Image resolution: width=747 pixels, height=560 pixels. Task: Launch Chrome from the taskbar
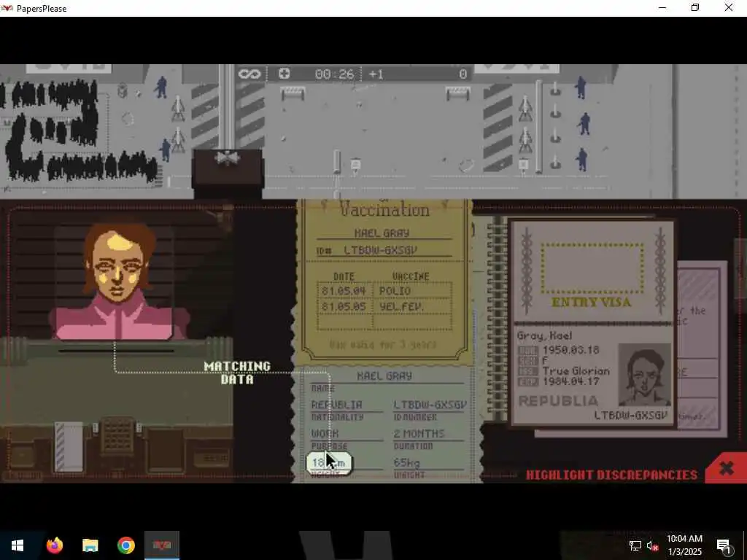tap(125, 545)
